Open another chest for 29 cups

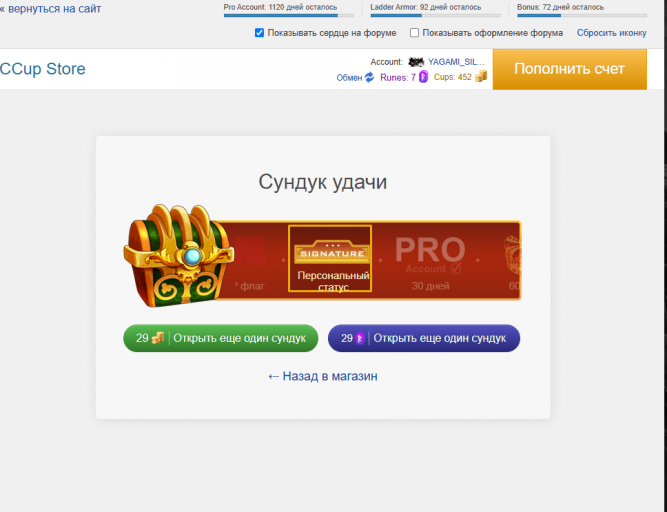click(221, 338)
